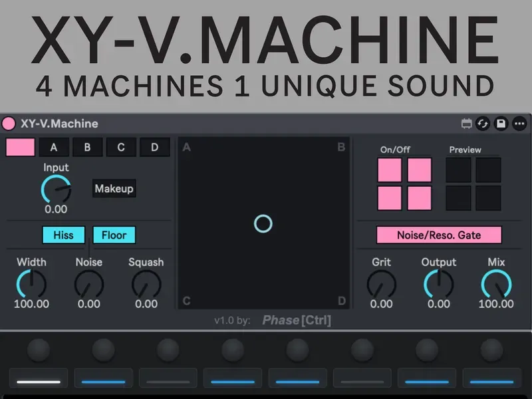Image resolution: width=532 pixels, height=399 pixels.
Task: Toggle the top-right On/Off pink pad
Action: coord(420,170)
